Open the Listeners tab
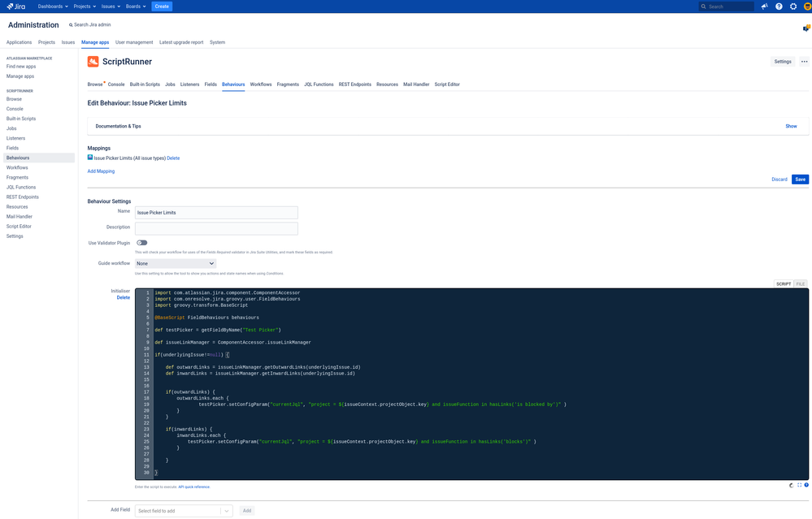The image size is (812, 519). point(189,84)
